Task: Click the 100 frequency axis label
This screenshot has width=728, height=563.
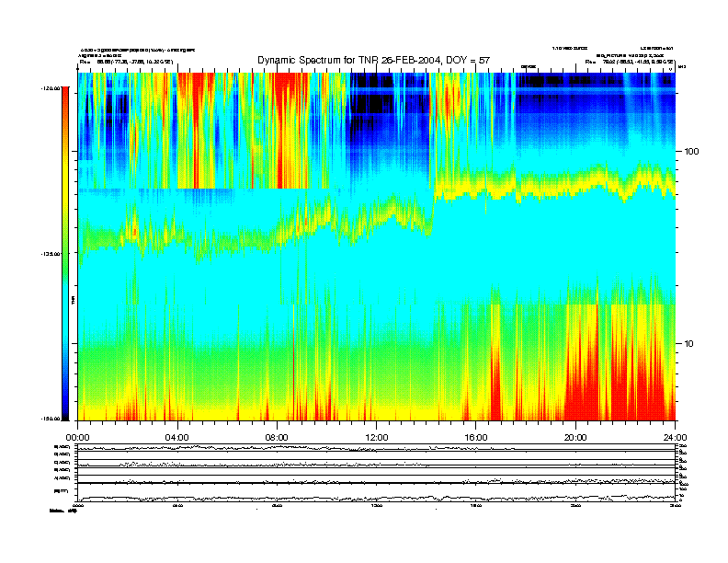Action: pos(691,152)
